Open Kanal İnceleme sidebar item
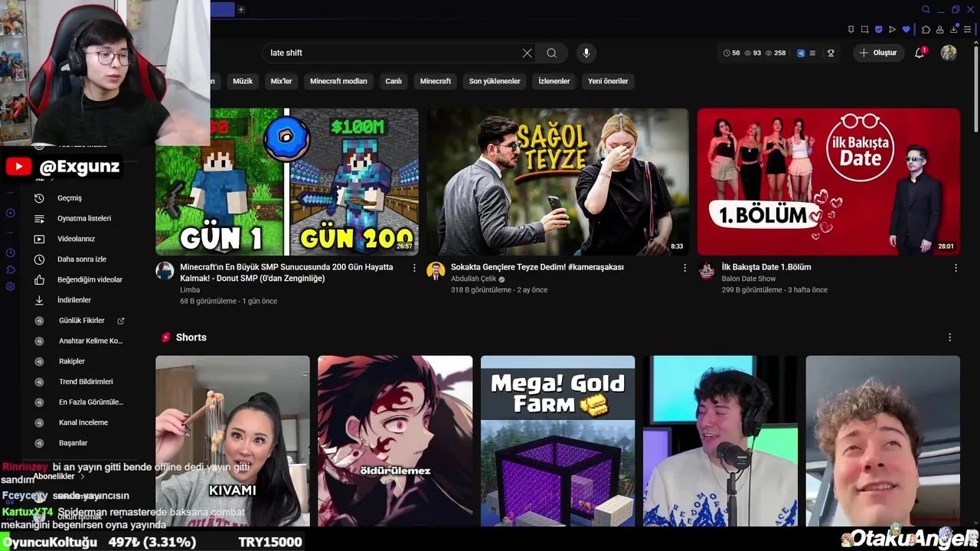 tap(79, 422)
